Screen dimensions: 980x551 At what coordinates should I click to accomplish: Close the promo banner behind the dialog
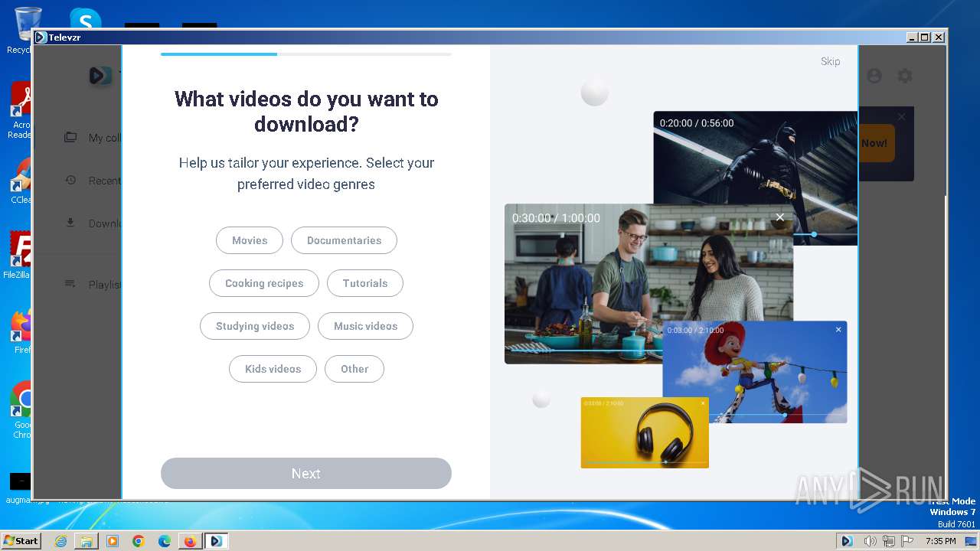[902, 116]
